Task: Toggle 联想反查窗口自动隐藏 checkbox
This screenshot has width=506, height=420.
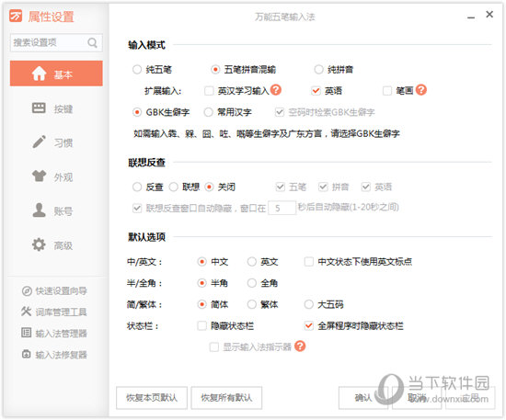Action: point(137,209)
